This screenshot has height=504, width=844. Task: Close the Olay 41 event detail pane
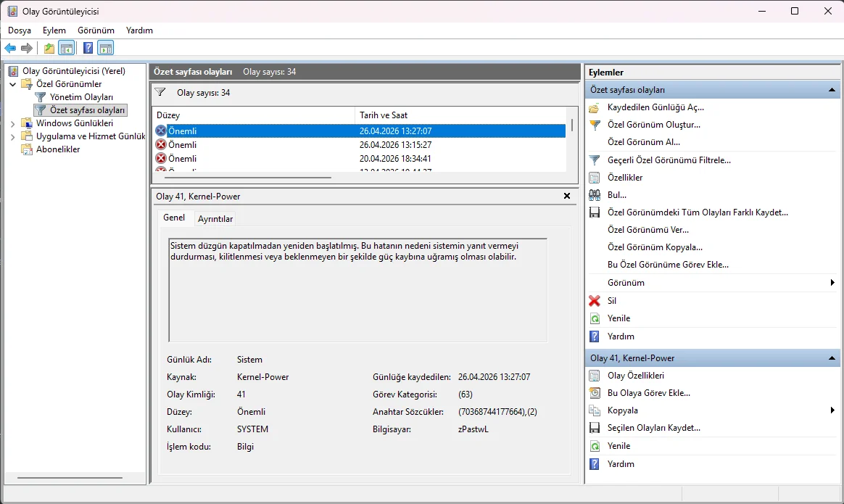567,196
